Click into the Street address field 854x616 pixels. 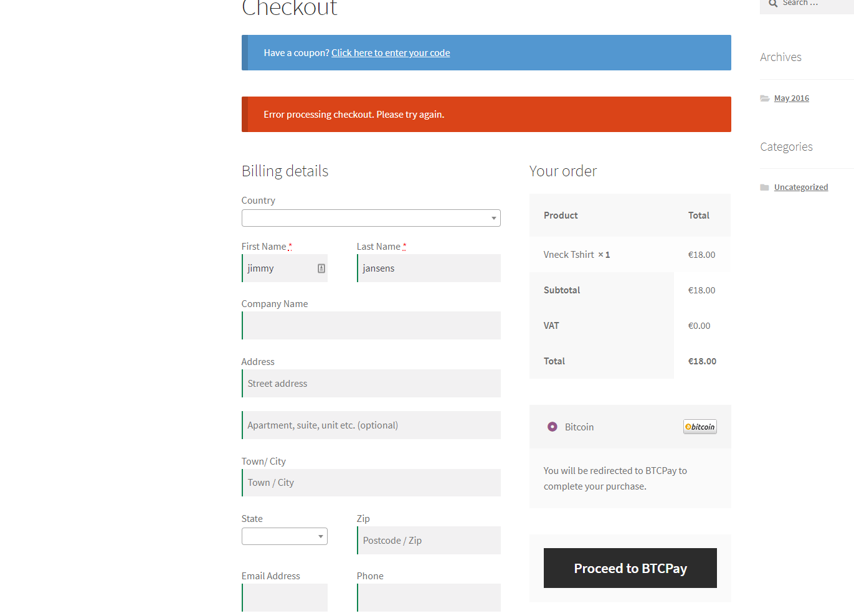[371, 383]
